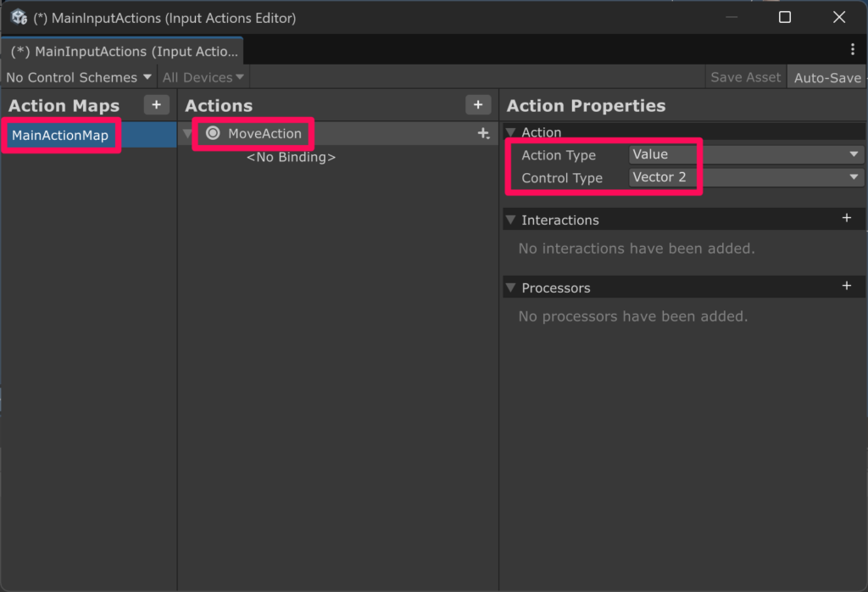Click the MoveAction radio-style action icon

click(213, 133)
